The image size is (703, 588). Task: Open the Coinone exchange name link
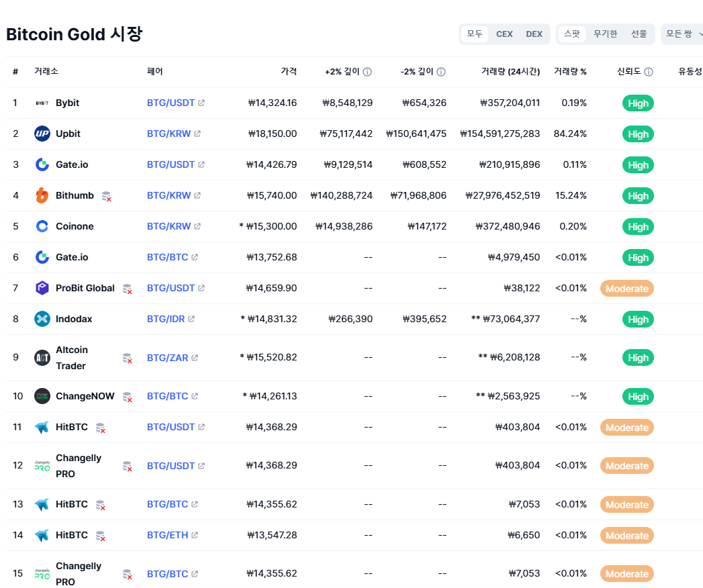75,226
